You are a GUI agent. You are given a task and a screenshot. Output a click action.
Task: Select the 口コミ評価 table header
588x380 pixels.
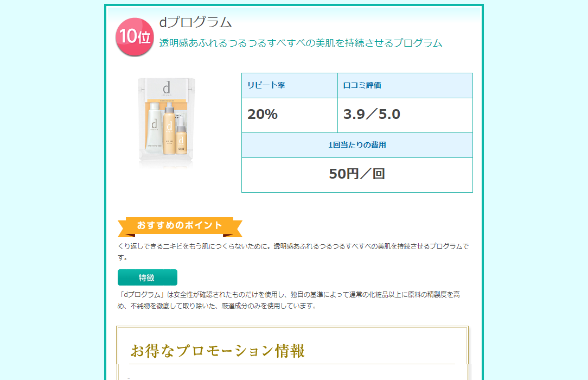coord(405,86)
